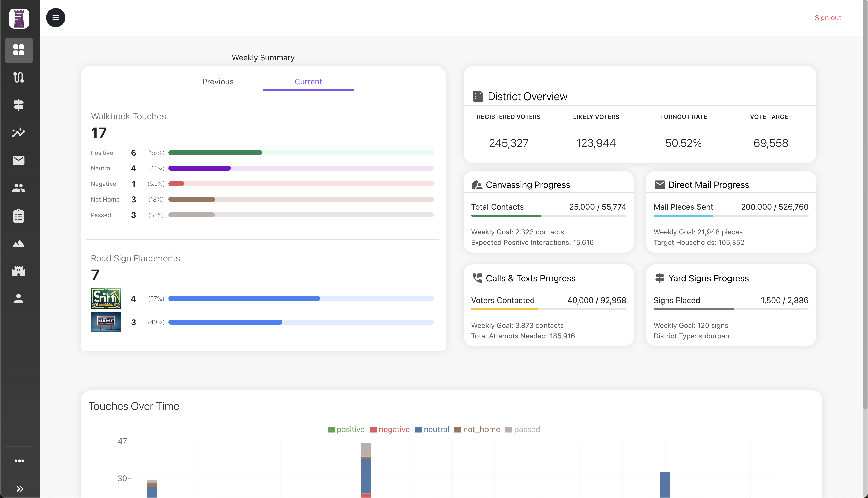
Task: Open the Dashboard grid view
Action: point(19,50)
